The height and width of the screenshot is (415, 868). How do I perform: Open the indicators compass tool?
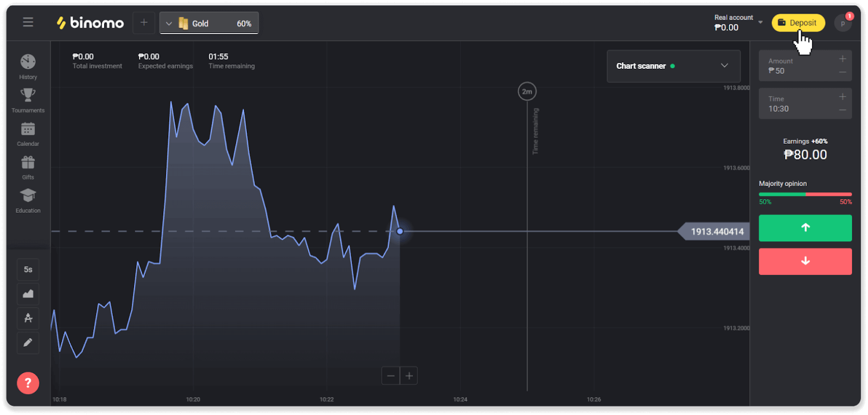(x=28, y=318)
